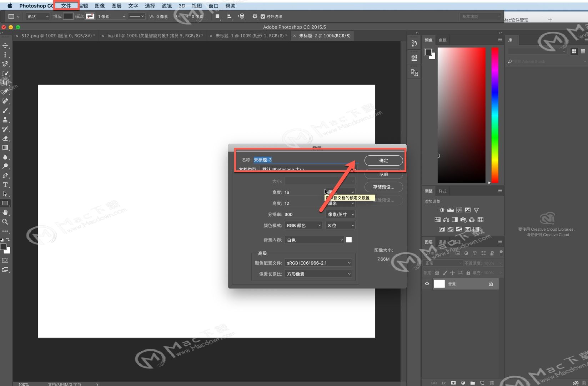This screenshot has height=386, width=588.
Task: Switch library to grid view
Action: point(574,51)
